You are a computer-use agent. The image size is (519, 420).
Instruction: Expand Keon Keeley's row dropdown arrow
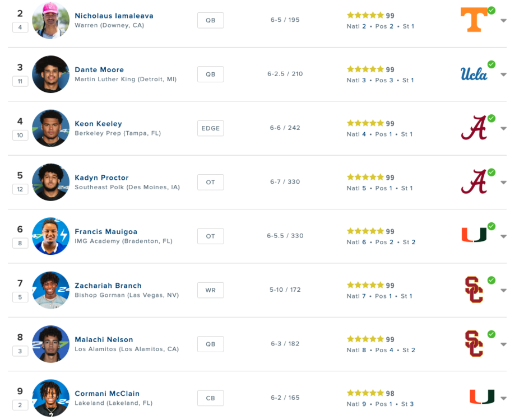point(503,129)
